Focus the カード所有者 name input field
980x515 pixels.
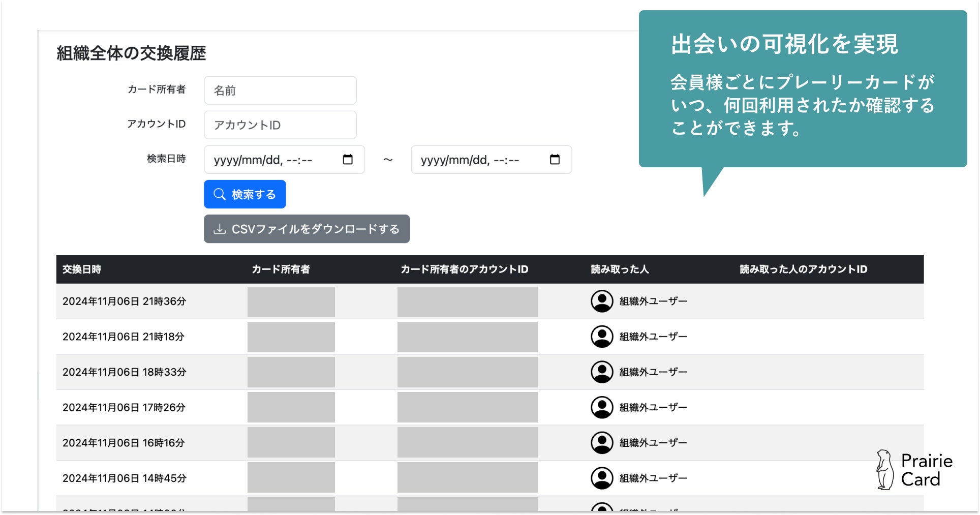point(280,90)
